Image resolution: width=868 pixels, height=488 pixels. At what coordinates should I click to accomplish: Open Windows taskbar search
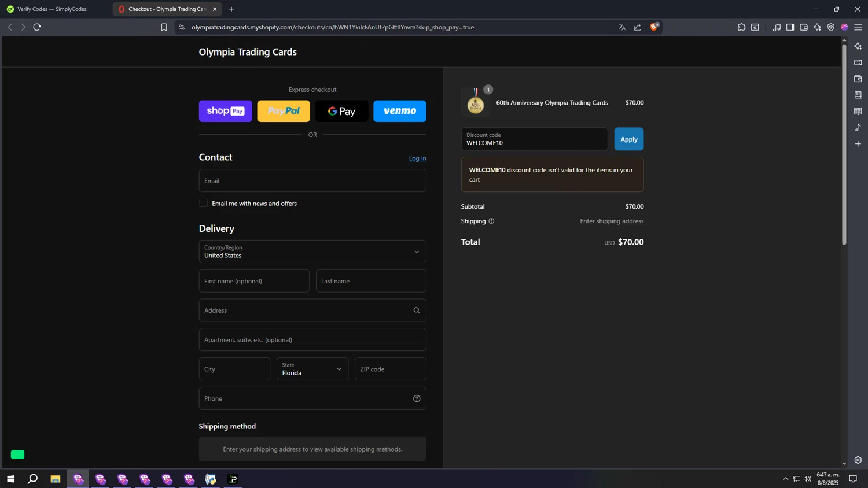pyautogui.click(x=33, y=479)
